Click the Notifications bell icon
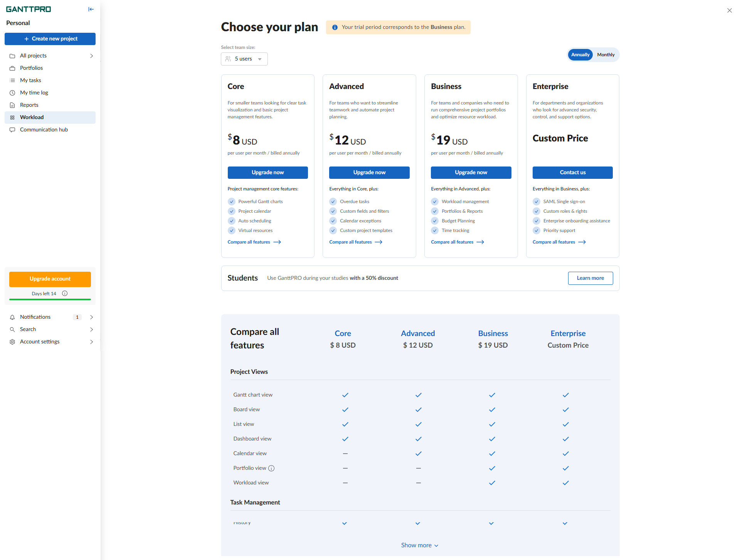 pyautogui.click(x=12, y=317)
